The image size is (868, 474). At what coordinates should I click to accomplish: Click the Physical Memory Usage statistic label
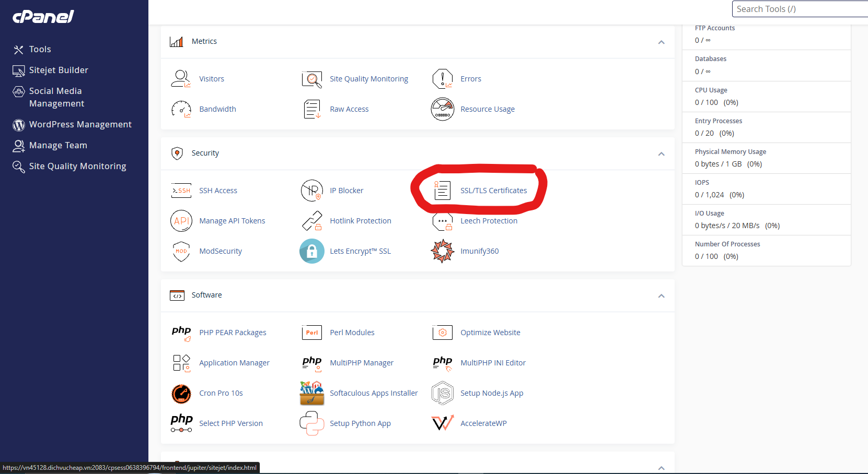click(731, 152)
